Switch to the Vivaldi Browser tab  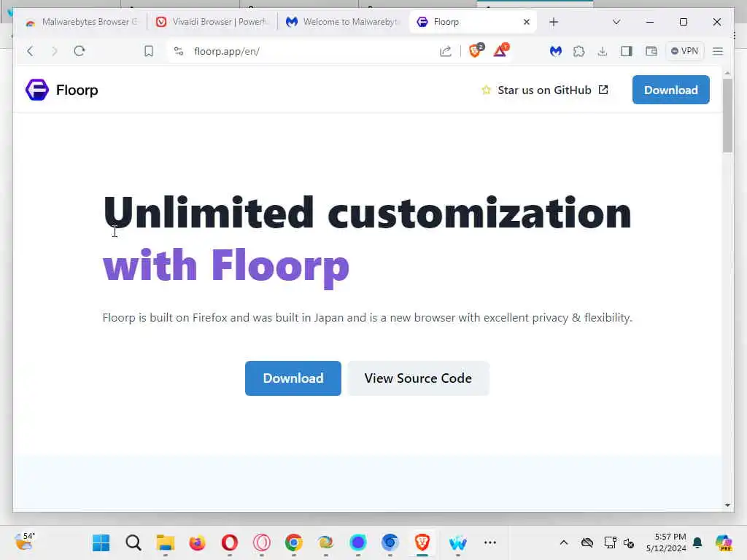coord(212,22)
